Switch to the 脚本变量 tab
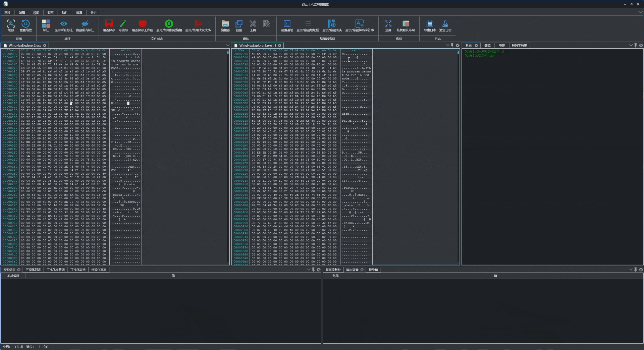Viewport: 644px width, 350px height. (352, 270)
